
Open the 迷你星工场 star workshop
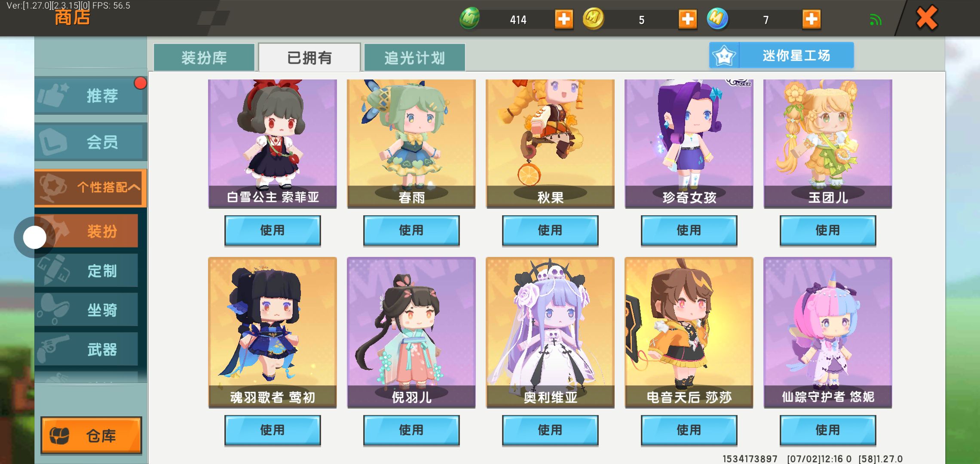[781, 55]
